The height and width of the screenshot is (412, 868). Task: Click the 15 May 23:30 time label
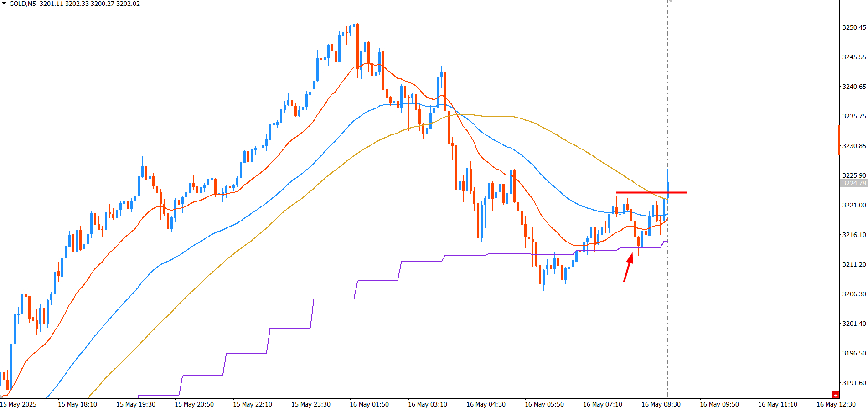pyautogui.click(x=311, y=404)
